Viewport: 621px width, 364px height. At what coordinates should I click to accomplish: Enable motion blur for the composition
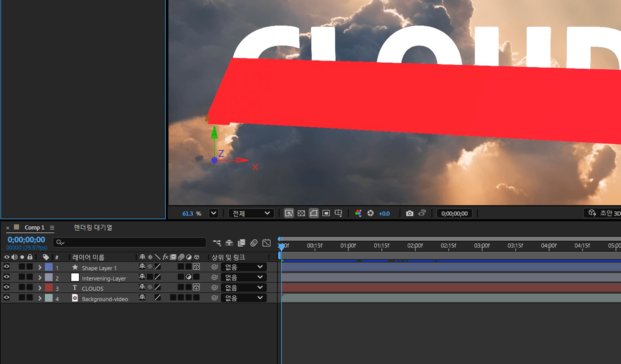coord(254,243)
